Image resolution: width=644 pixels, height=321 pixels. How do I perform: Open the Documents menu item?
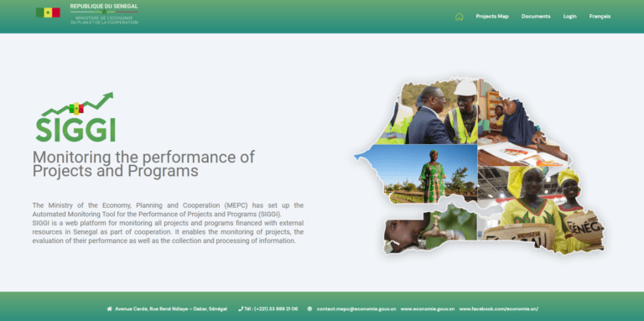(536, 17)
